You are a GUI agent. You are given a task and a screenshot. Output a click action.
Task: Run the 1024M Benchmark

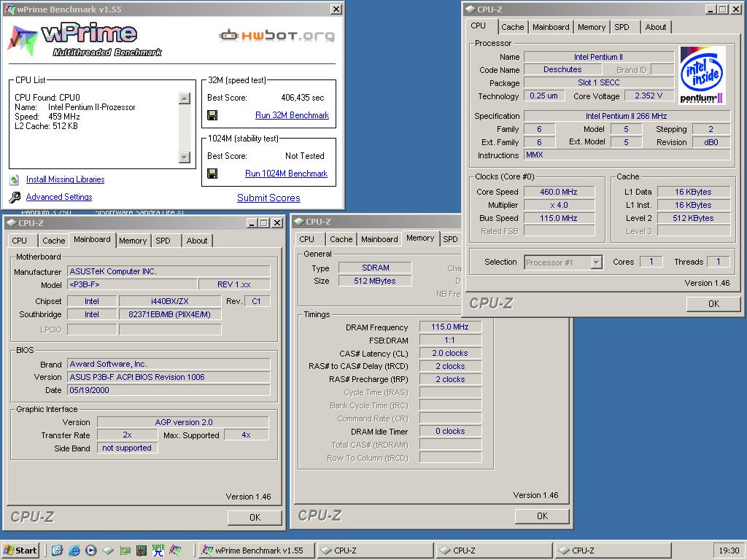[x=286, y=174]
